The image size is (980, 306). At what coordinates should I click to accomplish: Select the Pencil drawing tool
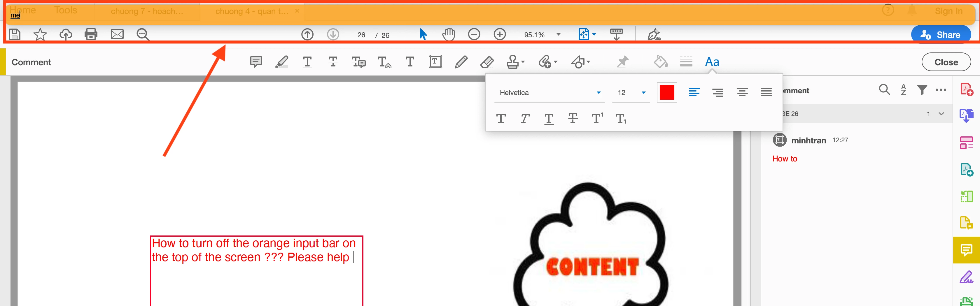point(461,61)
